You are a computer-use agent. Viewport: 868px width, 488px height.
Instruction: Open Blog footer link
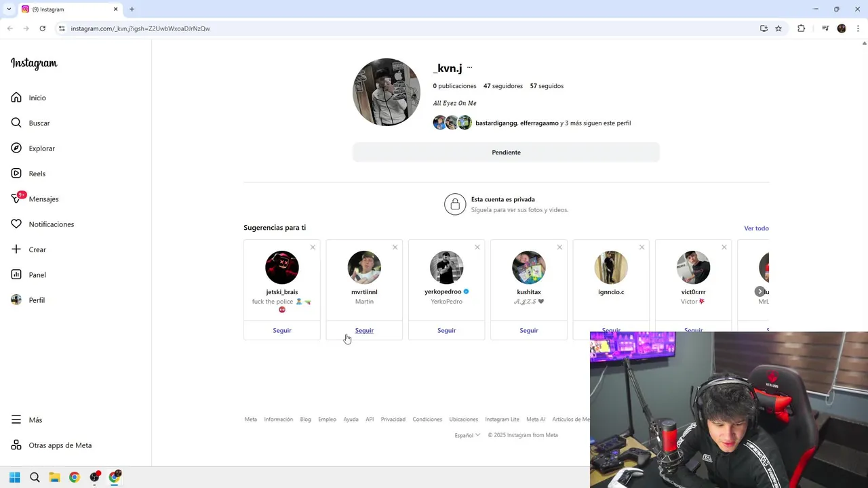coord(306,420)
